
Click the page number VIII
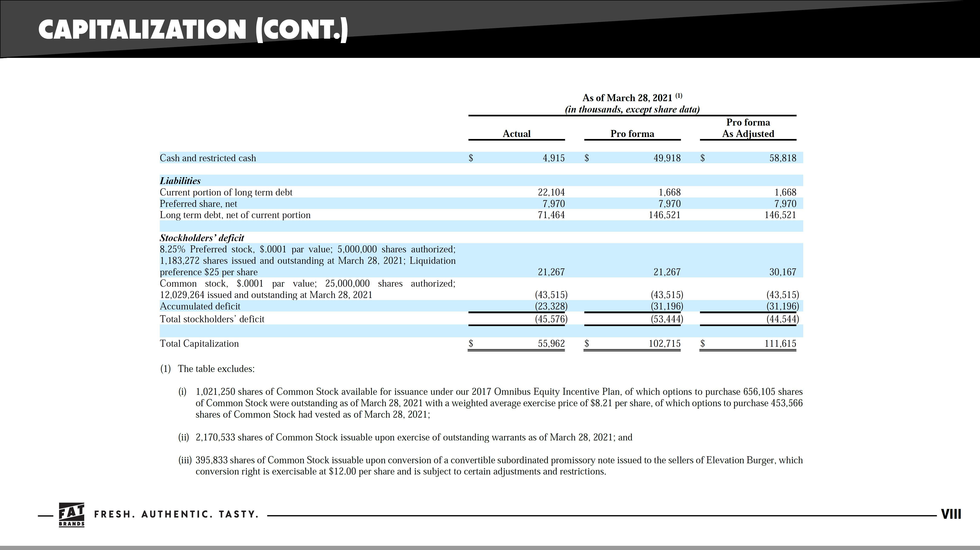click(x=951, y=514)
